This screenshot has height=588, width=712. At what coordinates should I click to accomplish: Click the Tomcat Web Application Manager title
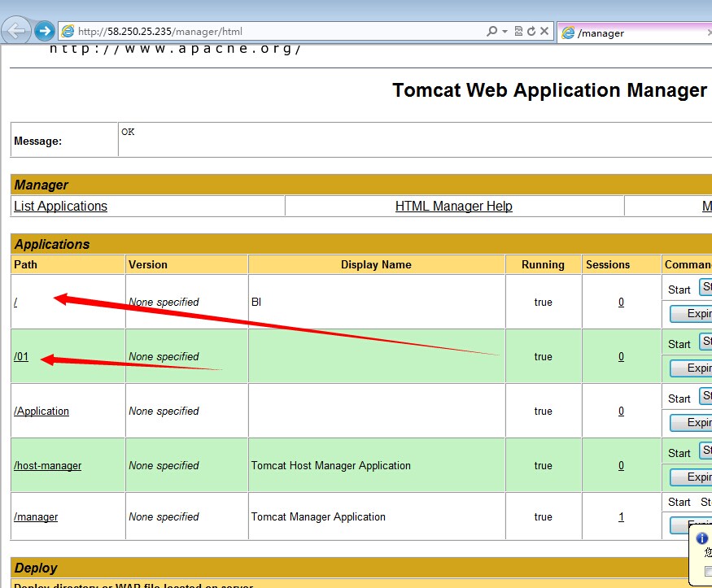click(549, 89)
